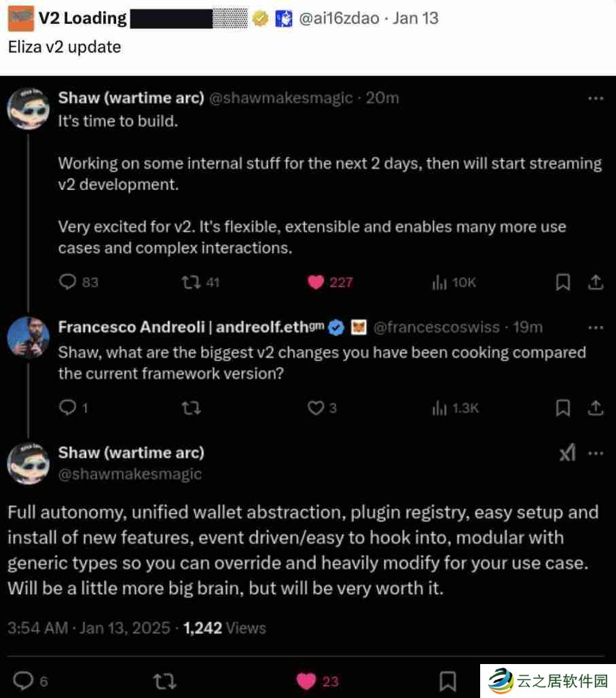Unlike Shaw's tweet with 227 likes
Image resolution: width=616 pixels, height=698 pixels.
[x=316, y=282]
